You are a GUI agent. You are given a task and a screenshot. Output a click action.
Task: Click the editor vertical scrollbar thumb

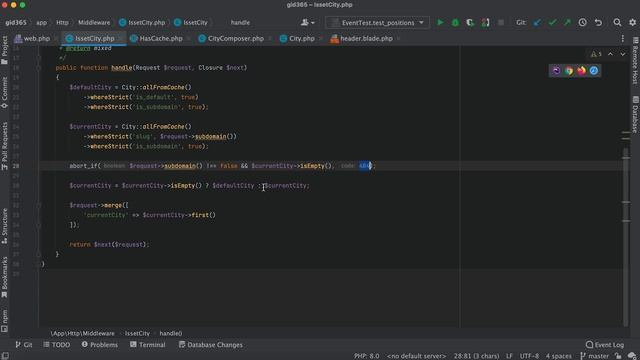click(x=626, y=237)
